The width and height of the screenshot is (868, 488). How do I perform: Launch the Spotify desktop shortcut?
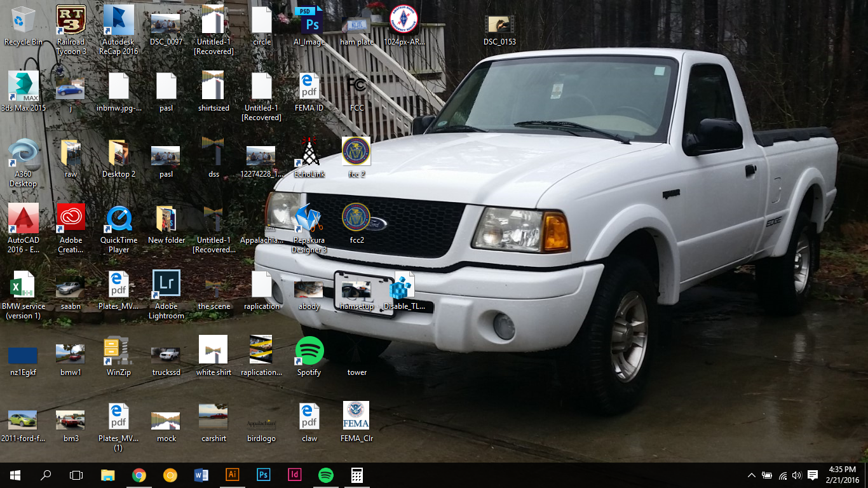coord(309,357)
